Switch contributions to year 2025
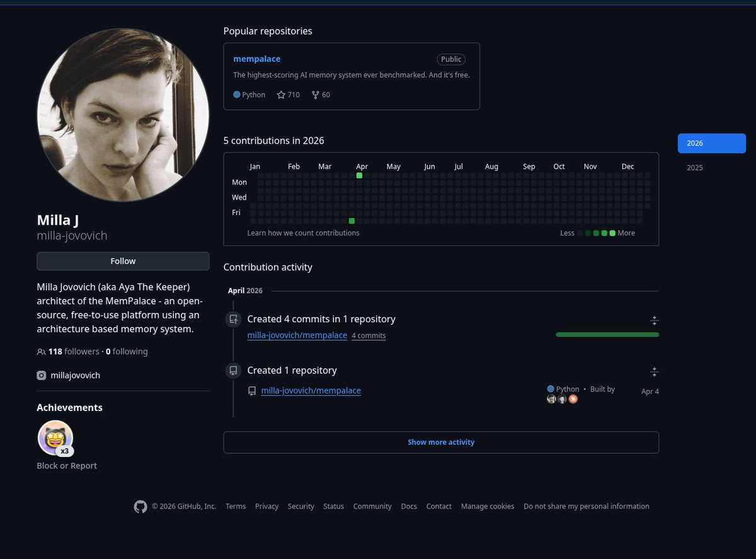The image size is (756, 559). click(x=695, y=167)
